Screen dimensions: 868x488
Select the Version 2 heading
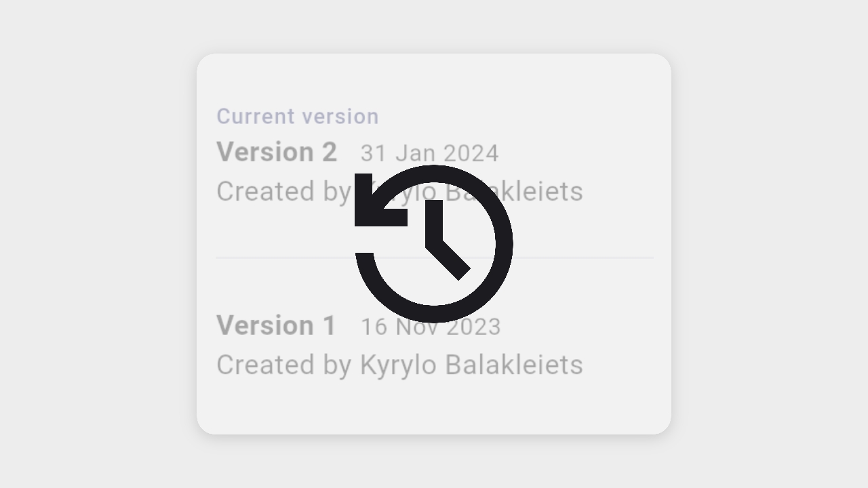point(276,152)
